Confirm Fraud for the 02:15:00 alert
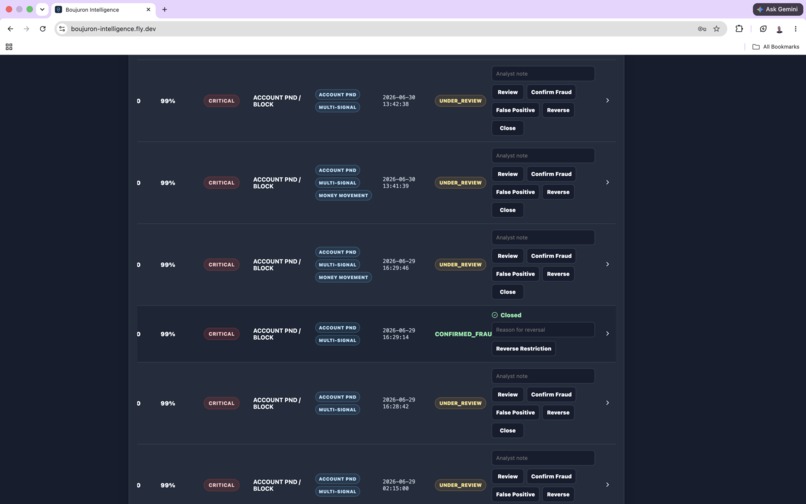Image resolution: width=806 pixels, height=504 pixels. click(x=551, y=476)
